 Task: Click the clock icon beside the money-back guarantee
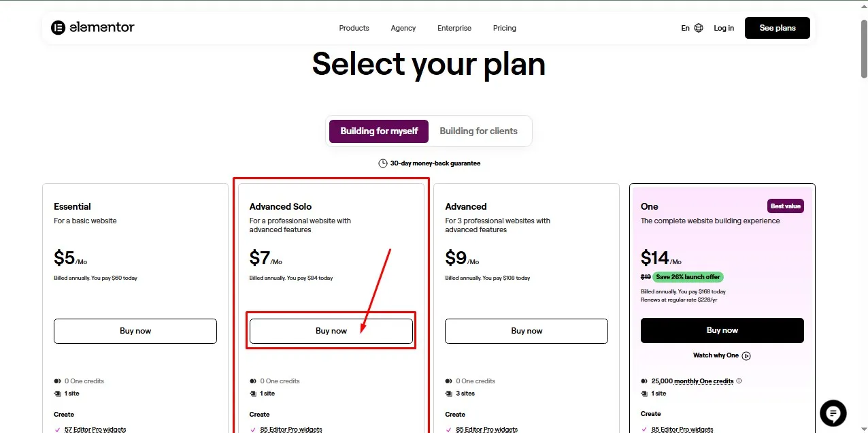[382, 163]
